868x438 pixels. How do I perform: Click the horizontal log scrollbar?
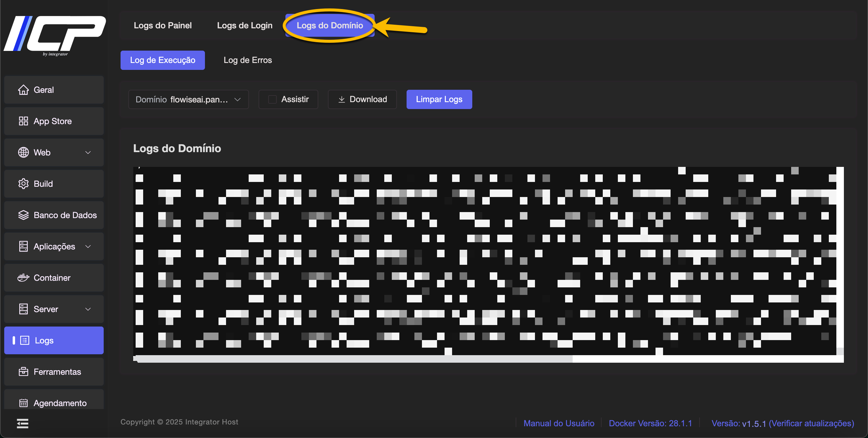(354, 359)
